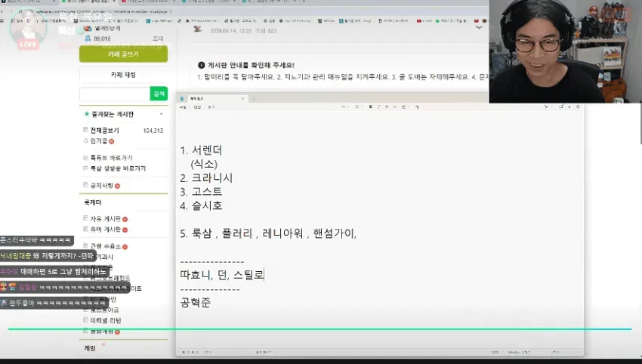The height and width of the screenshot is (364, 642).
Task: Open Notepad 편집 menu
Action: click(x=197, y=107)
